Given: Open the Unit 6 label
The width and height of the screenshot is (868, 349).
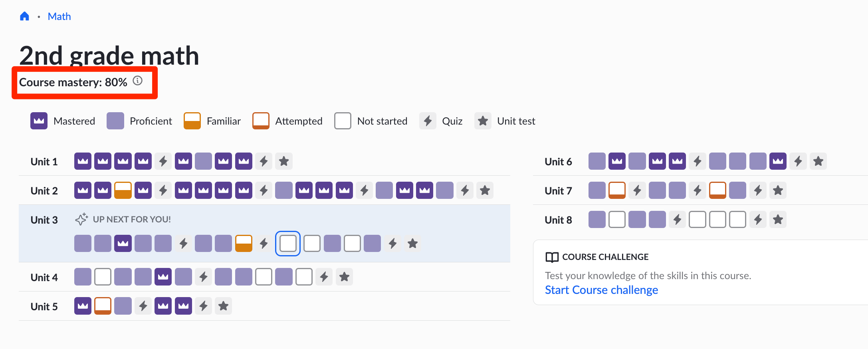Looking at the screenshot, I should [x=558, y=161].
